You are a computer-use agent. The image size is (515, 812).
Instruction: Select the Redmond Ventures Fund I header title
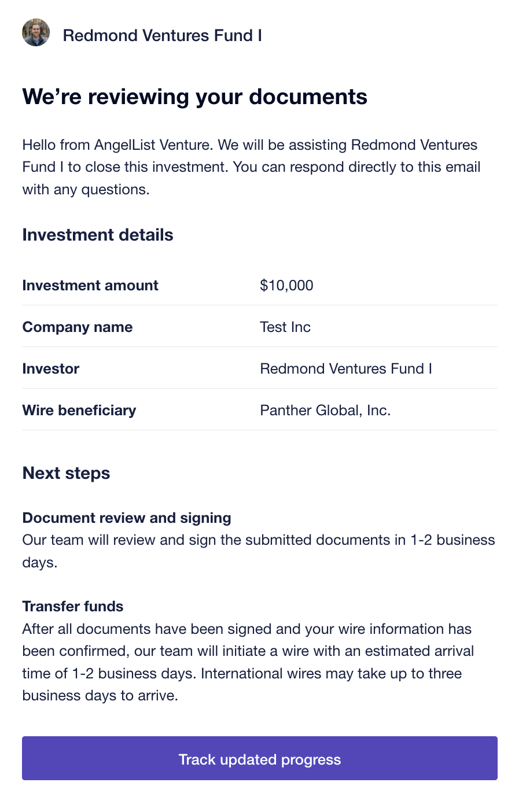click(x=163, y=35)
